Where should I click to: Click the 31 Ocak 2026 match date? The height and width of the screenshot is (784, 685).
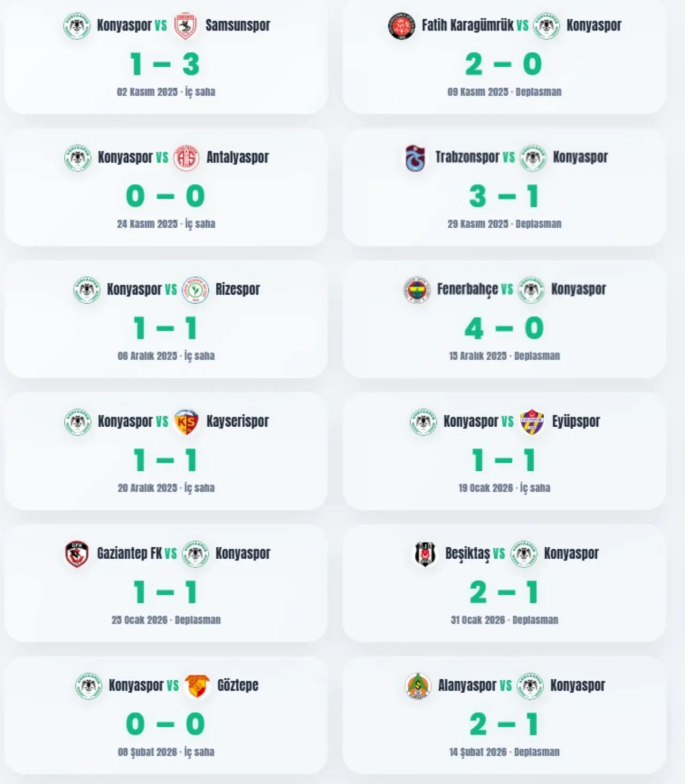click(478, 620)
